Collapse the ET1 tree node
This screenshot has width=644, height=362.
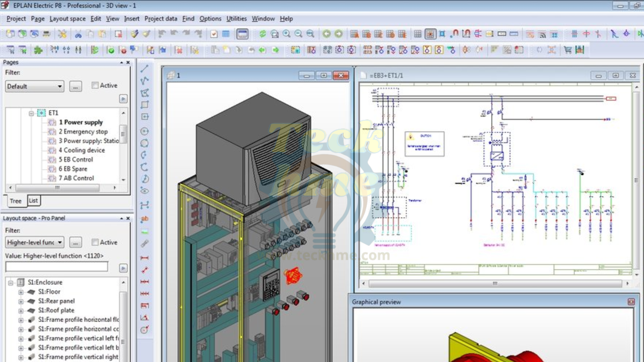tap(31, 113)
